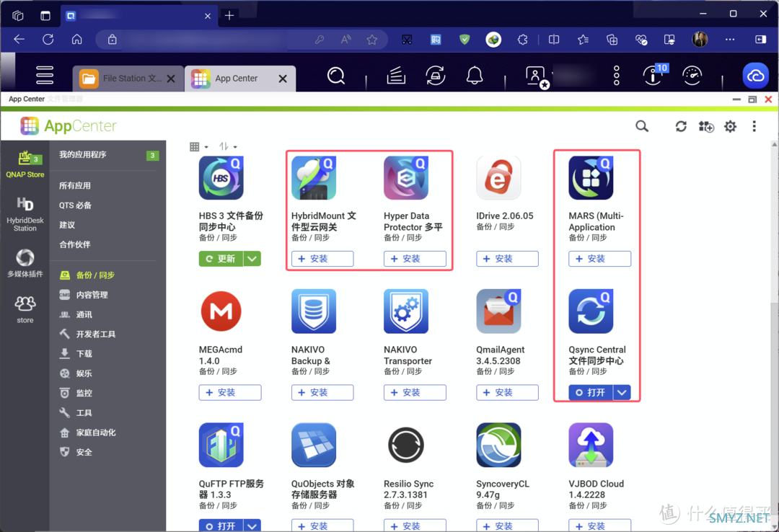Open background tasks icon in QTS bar

point(396,76)
